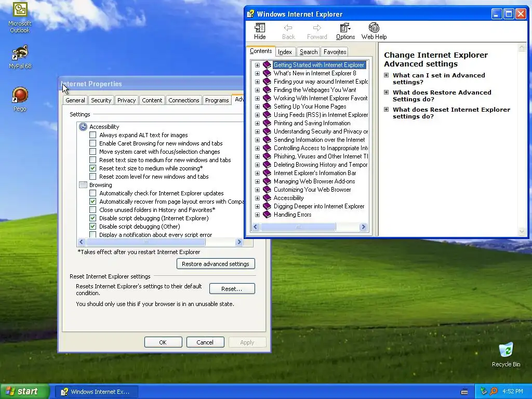
Task: Open the Security tab in Internet Properties
Action: (101, 100)
